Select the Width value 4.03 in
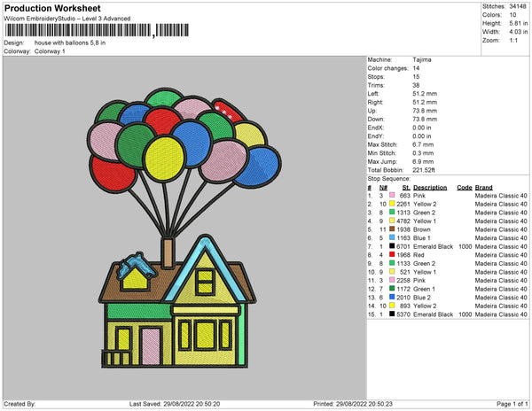The width and height of the screenshot is (532, 411). point(519,32)
